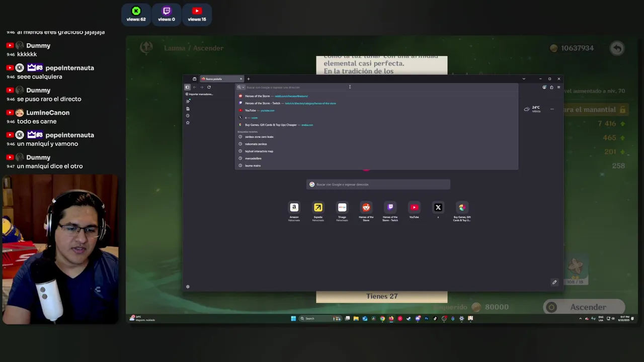Open the weather widget three-dot menu
This screenshot has height=362, width=644.
552,109
